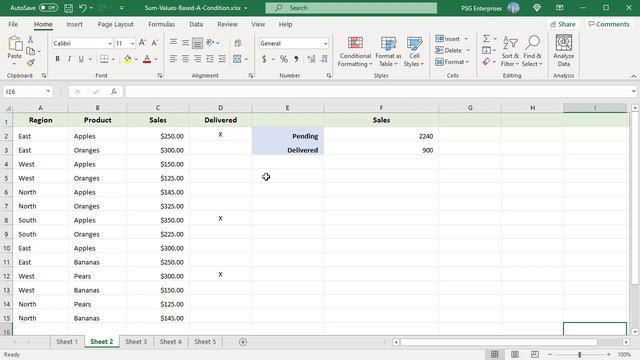640x360 pixels.
Task: Click the Undo arrow icon
Action: pyautogui.click(x=83, y=8)
